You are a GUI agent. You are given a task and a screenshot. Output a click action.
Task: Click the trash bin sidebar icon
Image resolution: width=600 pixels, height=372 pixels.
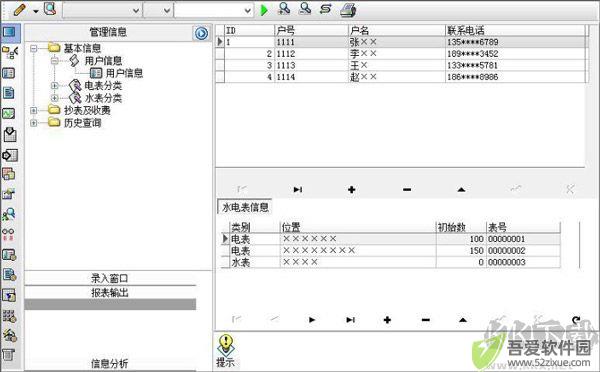8,355
